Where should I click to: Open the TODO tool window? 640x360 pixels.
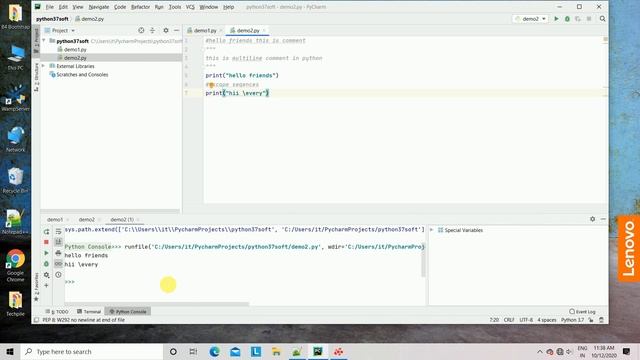(x=57, y=311)
